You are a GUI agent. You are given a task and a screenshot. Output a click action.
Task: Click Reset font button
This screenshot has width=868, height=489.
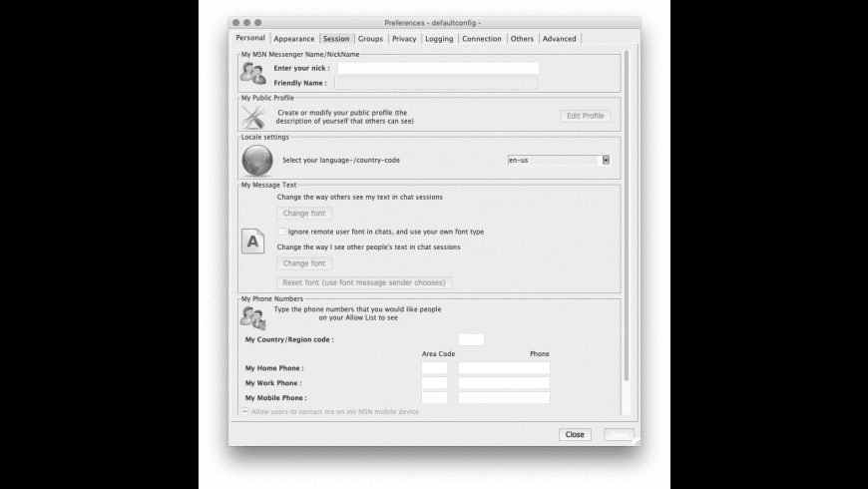[x=364, y=282]
